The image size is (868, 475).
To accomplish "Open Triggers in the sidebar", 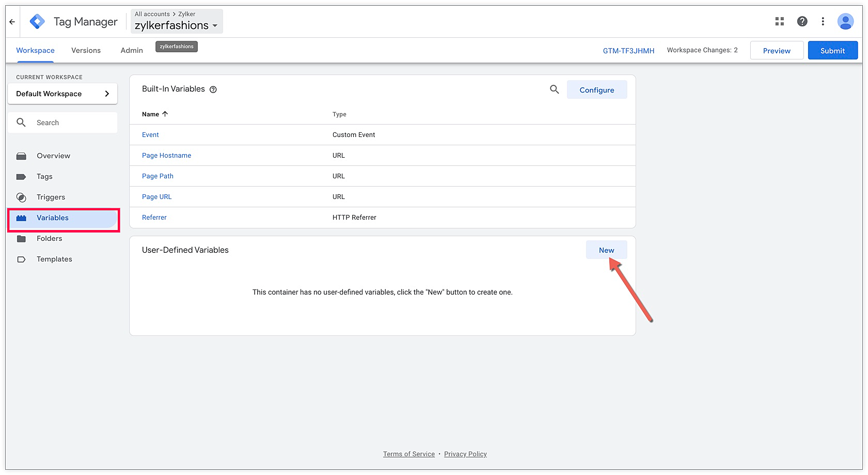I will 51,197.
